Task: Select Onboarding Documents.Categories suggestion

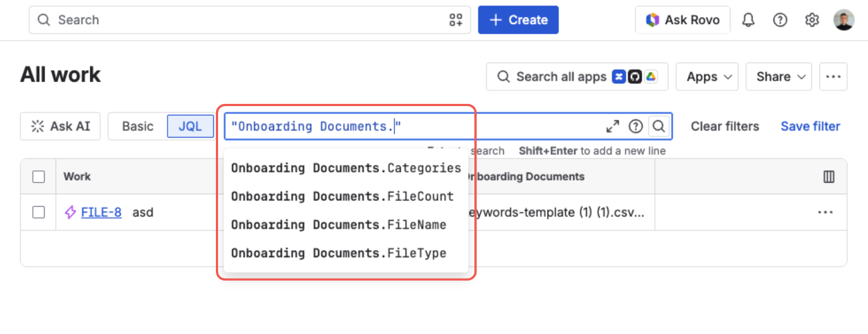Action: coord(346,168)
